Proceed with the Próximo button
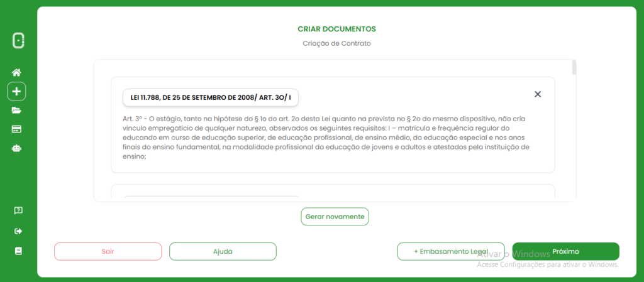The width and height of the screenshot is (644, 282). click(565, 251)
